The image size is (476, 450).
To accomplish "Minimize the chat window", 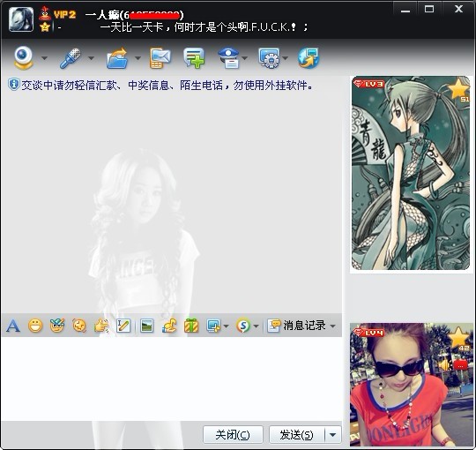I will click(x=405, y=10).
